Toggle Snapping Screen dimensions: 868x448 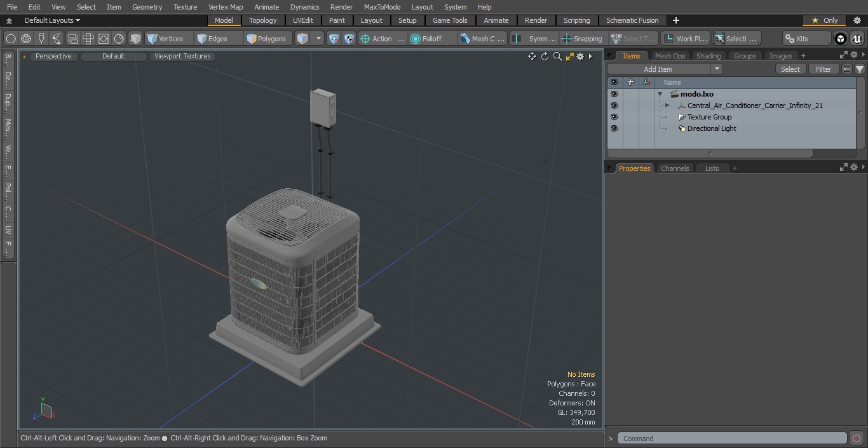tap(583, 39)
